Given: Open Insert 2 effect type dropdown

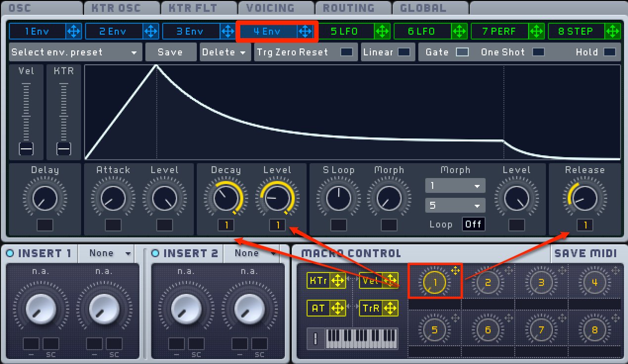Looking at the screenshot, I should click(255, 253).
